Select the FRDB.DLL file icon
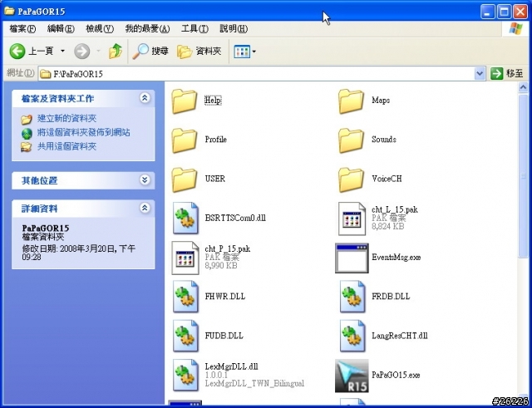The height and width of the screenshot is (408, 532). point(352,297)
